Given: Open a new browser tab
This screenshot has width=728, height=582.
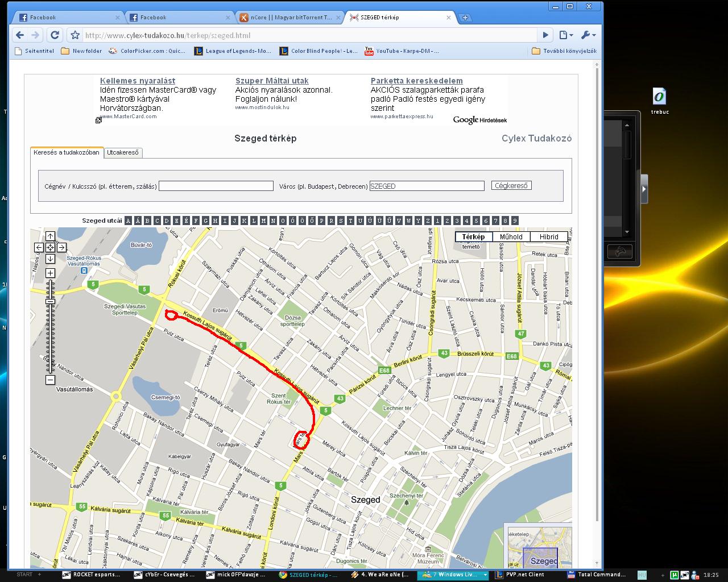Looking at the screenshot, I should [465, 18].
